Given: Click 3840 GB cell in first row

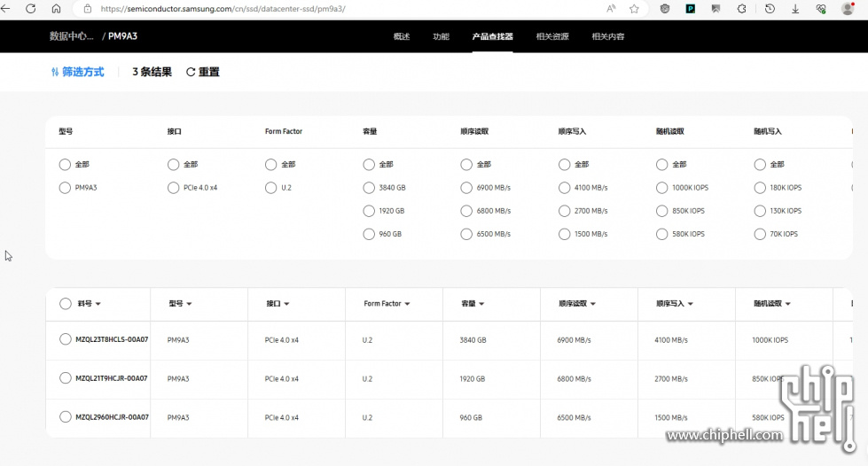Looking at the screenshot, I should point(473,340).
